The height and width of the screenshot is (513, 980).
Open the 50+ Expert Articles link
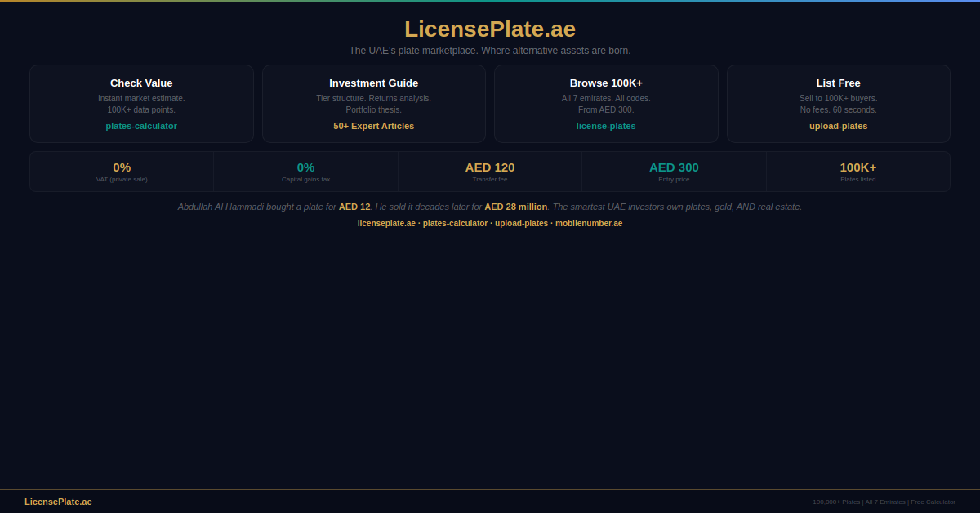[x=373, y=126]
